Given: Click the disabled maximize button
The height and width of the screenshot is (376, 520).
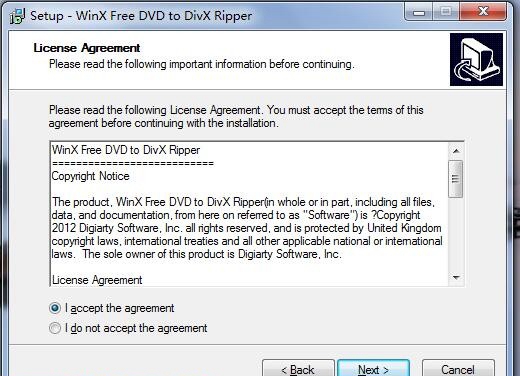Looking at the screenshot, I should [x=446, y=13].
